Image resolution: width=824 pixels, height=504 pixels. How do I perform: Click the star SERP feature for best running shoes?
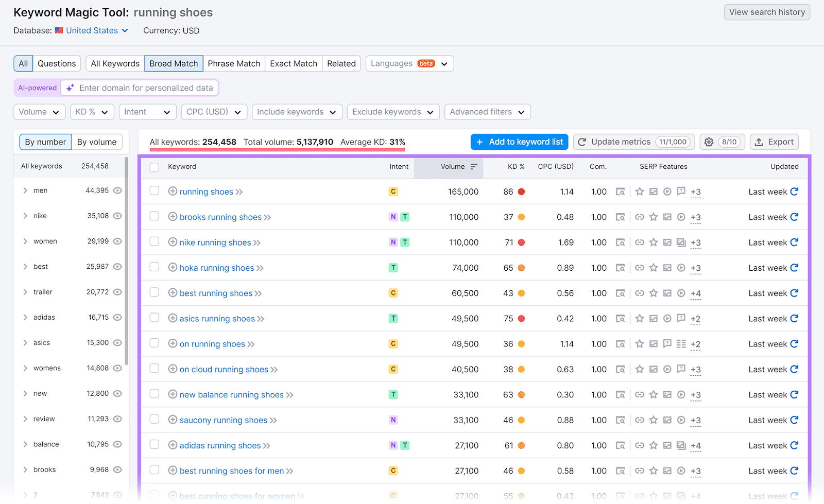pyautogui.click(x=654, y=293)
